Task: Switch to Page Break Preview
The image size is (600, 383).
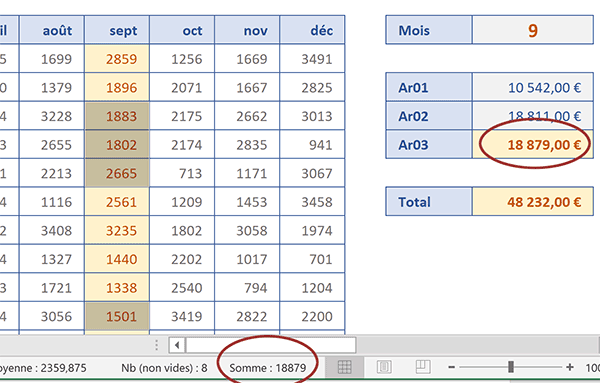Action: (x=423, y=367)
